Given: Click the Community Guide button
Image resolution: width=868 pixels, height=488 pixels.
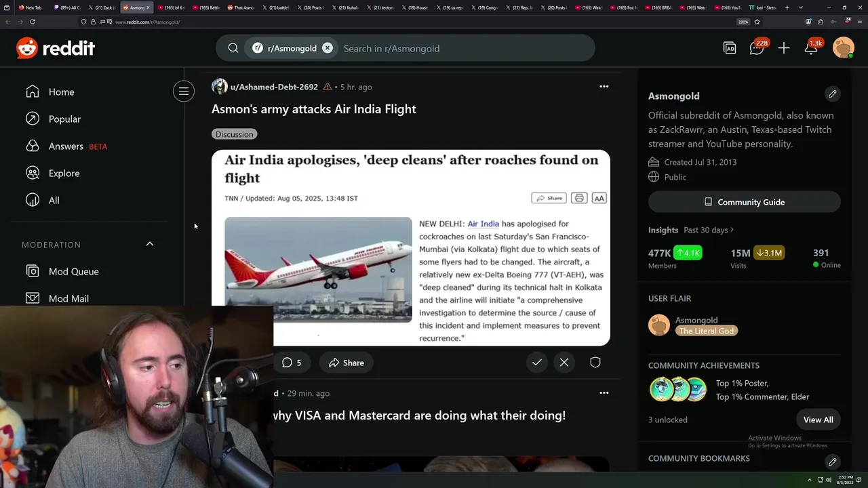Looking at the screenshot, I should [745, 202].
